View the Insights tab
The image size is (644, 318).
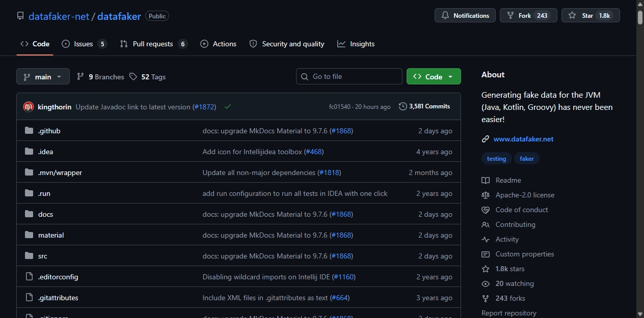click(356, 44)
